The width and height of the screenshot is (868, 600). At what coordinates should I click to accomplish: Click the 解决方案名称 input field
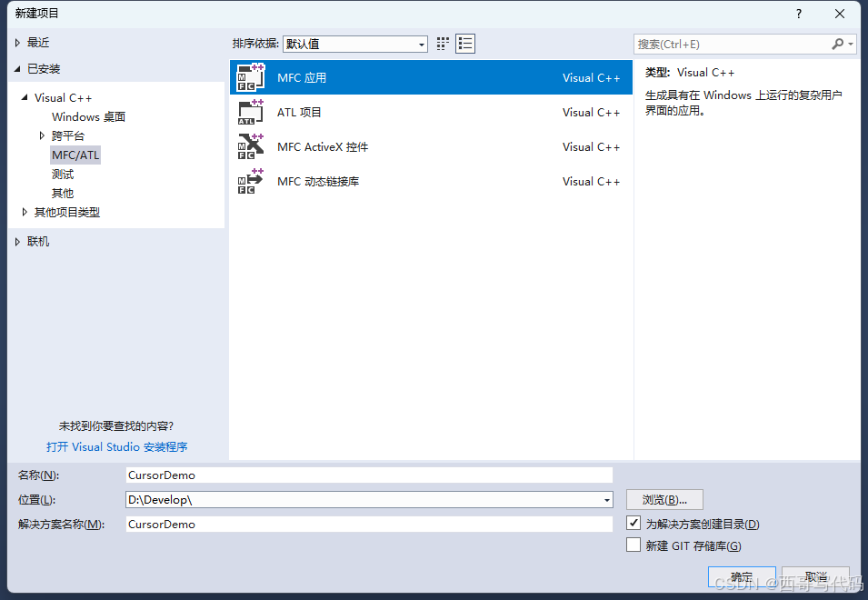(x=369, y=525)
